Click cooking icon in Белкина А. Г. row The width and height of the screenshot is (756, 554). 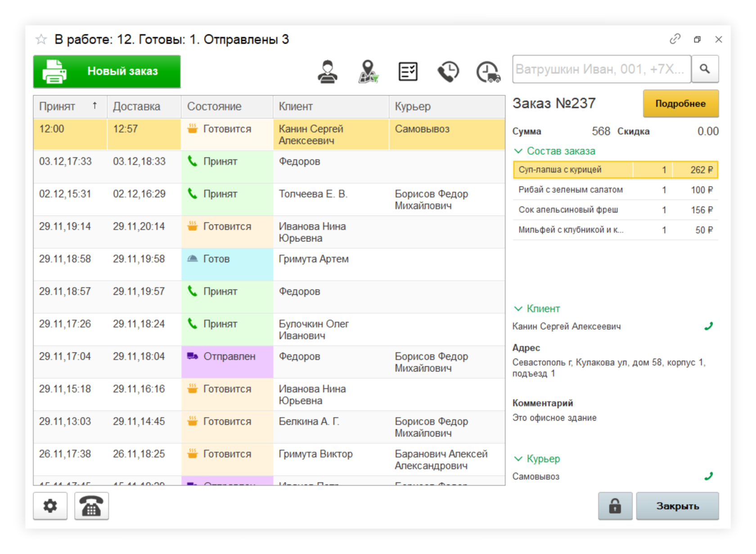[x=193, y=421]
